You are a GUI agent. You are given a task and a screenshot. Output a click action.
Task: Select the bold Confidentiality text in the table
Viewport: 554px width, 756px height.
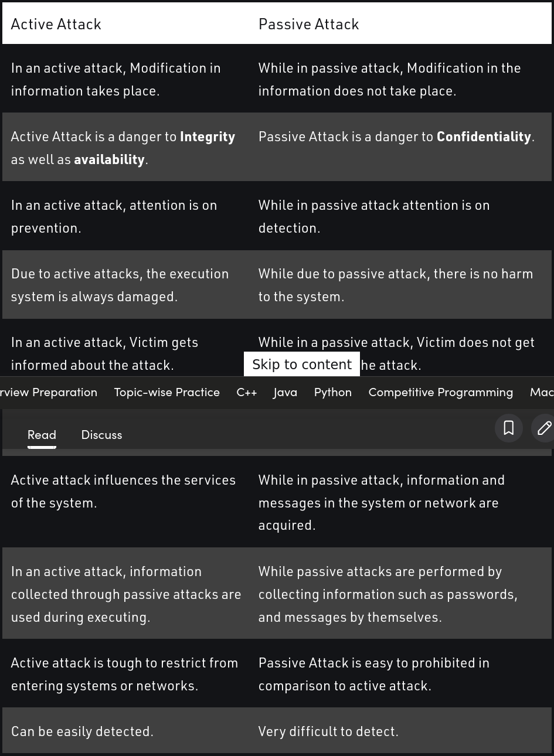484,136
